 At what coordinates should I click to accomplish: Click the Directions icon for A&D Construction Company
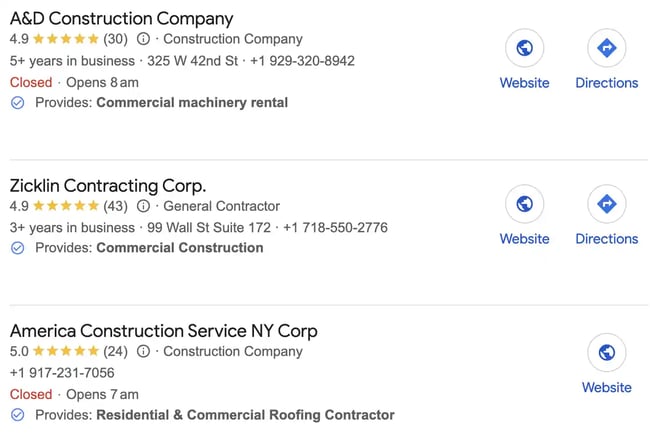(x=606, y=48)
